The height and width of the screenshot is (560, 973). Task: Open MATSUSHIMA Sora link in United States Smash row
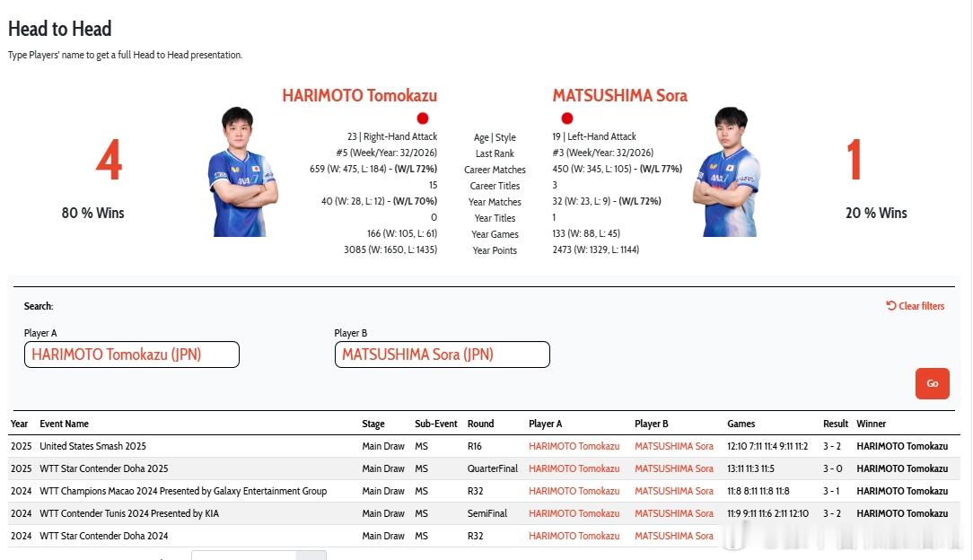pyautogui.click(x=674, y=446)
